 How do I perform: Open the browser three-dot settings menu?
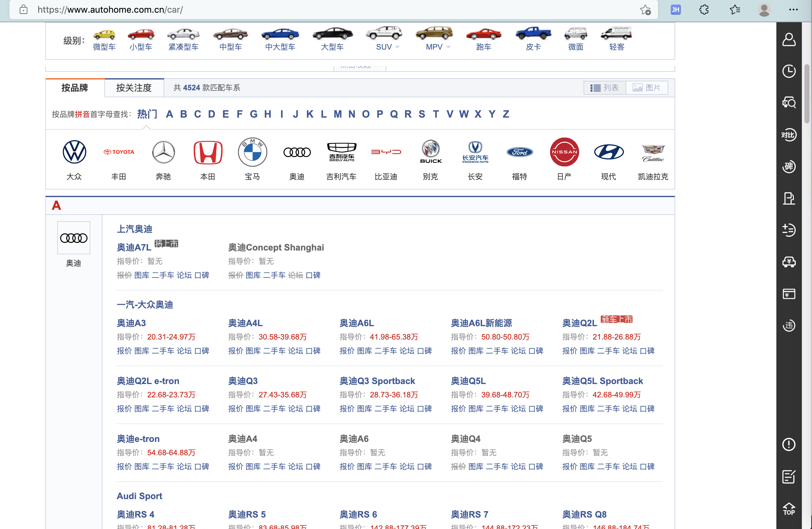793,10
